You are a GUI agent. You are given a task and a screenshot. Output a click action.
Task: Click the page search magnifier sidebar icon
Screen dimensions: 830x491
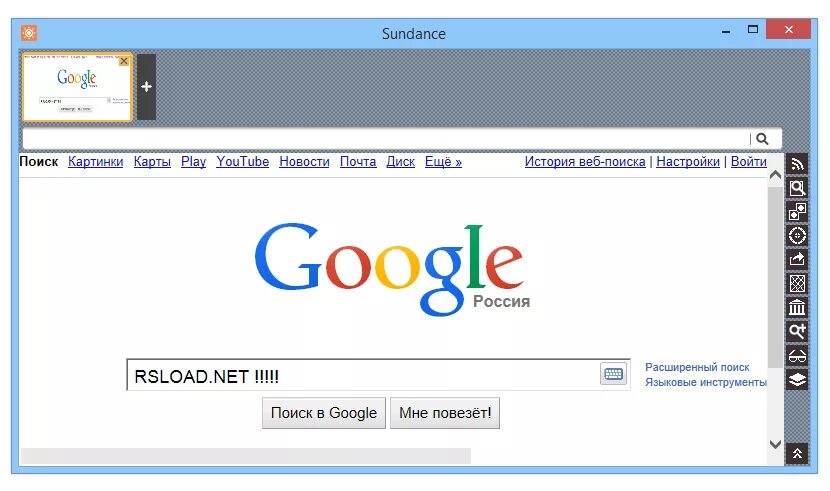click(797, 188)
